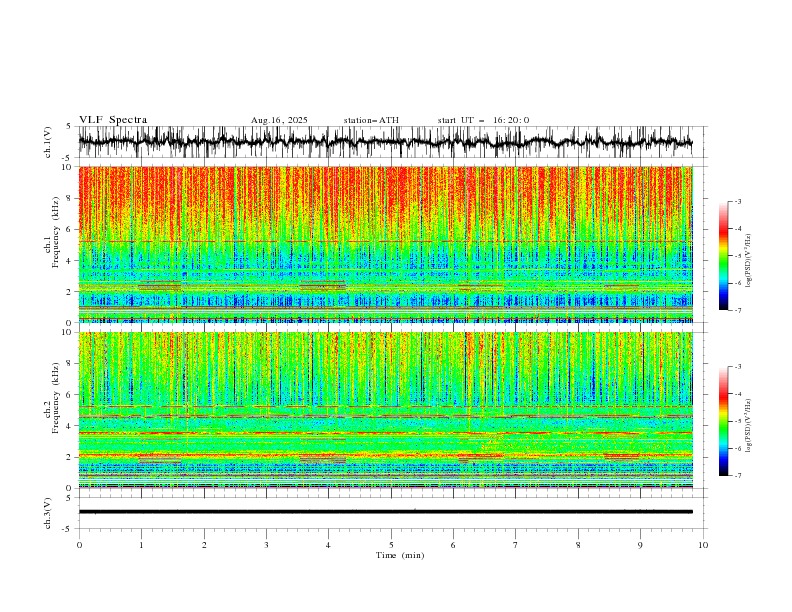The height and width of the screenshot is (612, 792).
Task: Click the ch.2 spectrogram panel
Action: (x=385, y=410)
